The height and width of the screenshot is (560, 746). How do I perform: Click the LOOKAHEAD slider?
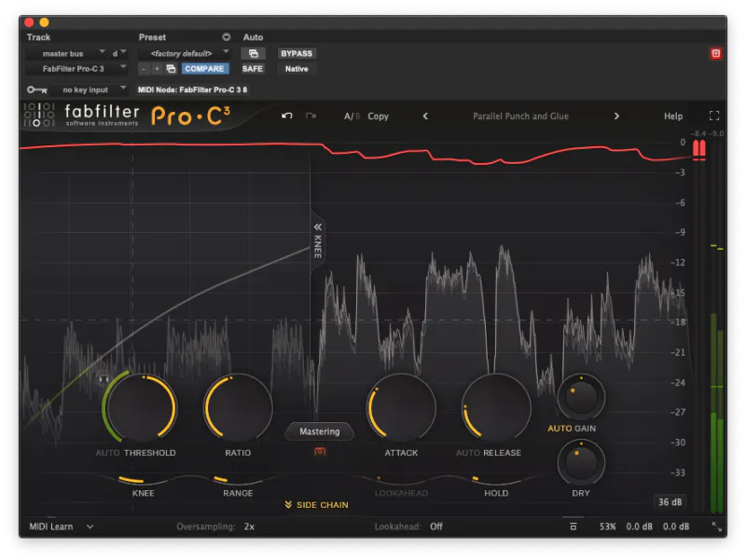(401, 480)
